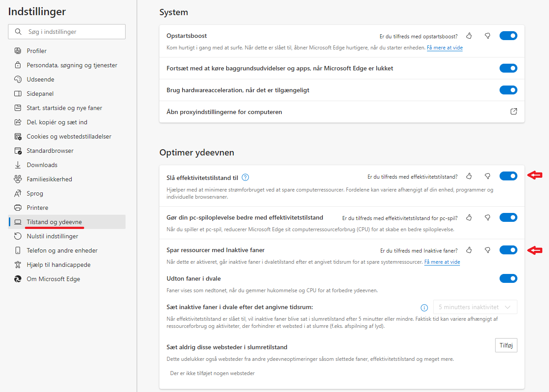Click thumbs up for effektivitetstilstand
This screenshot has height=392, width=549.
(469, 176)
